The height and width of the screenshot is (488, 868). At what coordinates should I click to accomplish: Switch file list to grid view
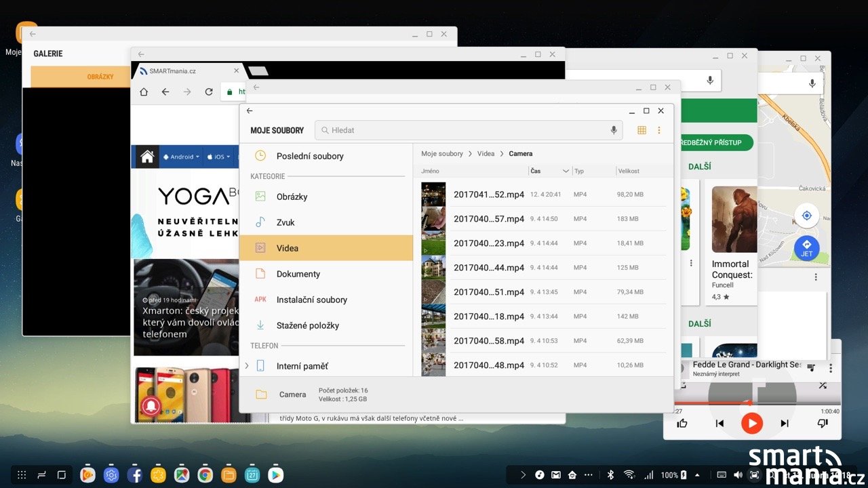tap(642, 130)
